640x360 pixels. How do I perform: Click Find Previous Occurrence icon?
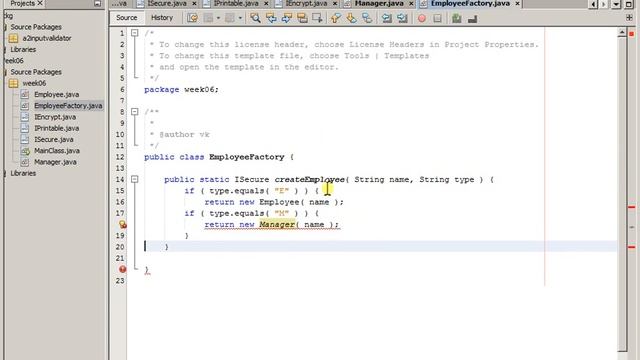pos(271,18)
